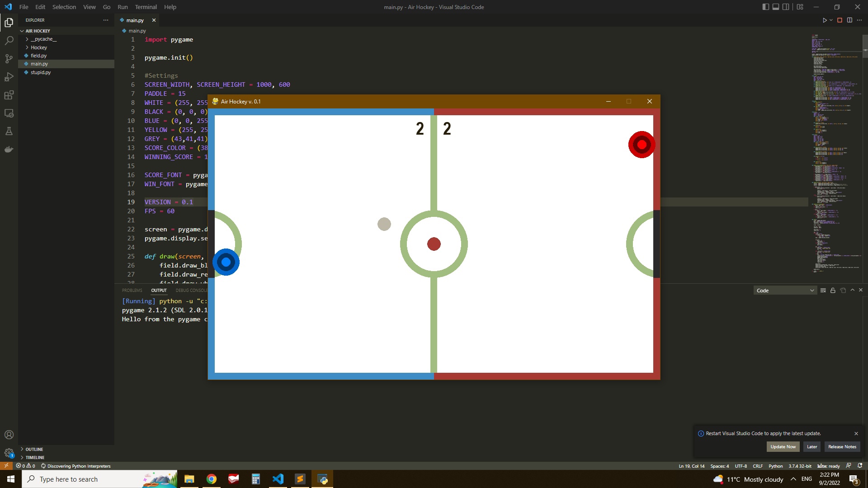This screenshot has height=488, width=868.
Task: Open the Code output channel dropdown
Action: coord(785,290)
